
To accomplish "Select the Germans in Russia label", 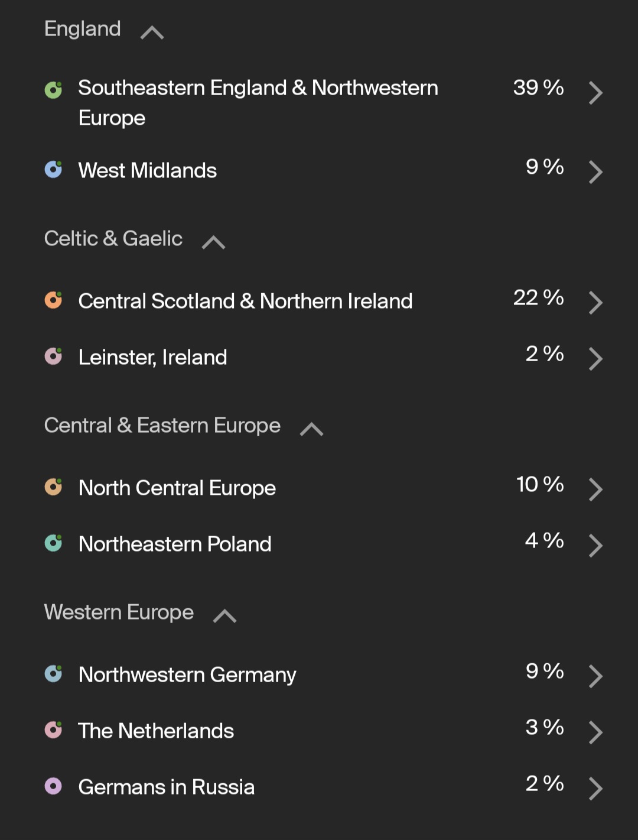I will coord(167,787).
